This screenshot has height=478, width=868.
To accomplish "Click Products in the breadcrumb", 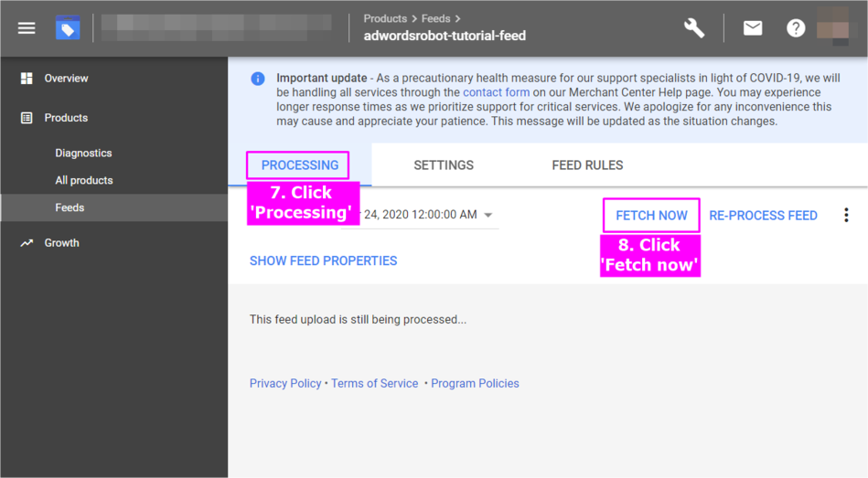I will click(x=385, y=18).
